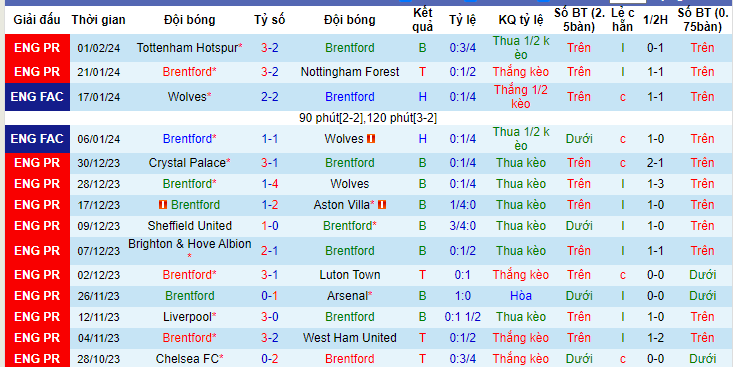Open the Liverpool team link
733x367 pixels.
point(187,317)
